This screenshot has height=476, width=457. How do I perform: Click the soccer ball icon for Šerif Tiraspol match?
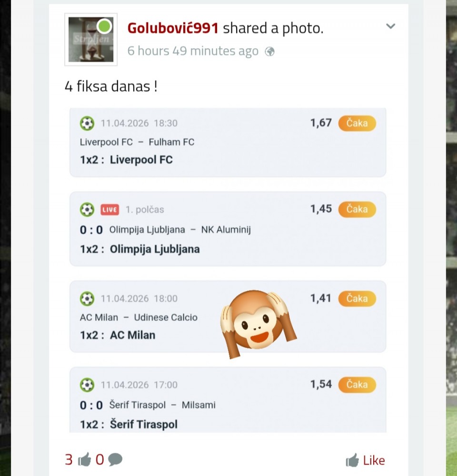[87, 385]
